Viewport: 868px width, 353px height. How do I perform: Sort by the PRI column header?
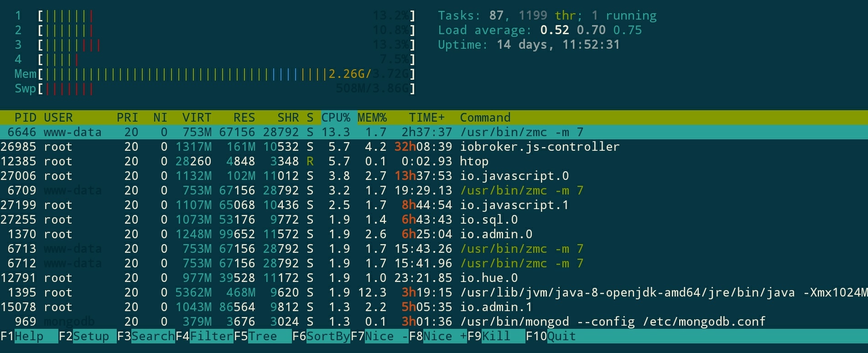(x=127, y=118)
